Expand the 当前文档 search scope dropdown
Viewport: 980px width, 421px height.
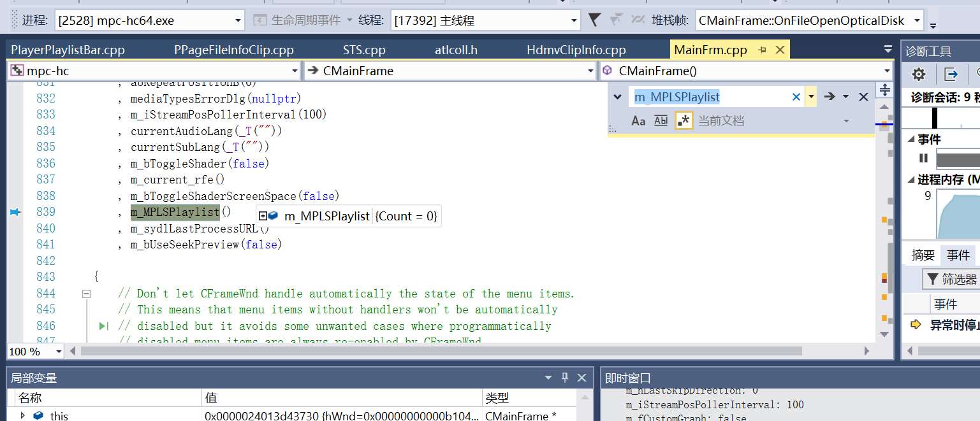[x=846, y=120]
